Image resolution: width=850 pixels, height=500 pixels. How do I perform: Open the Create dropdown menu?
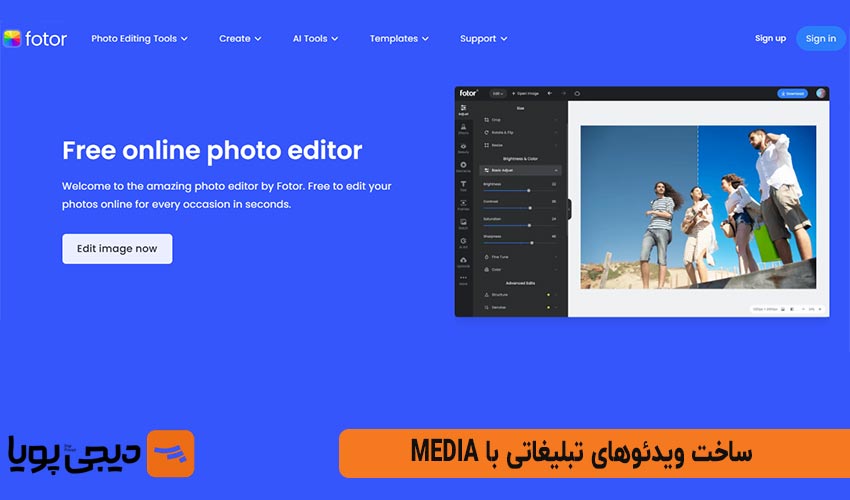click(240, 39)
